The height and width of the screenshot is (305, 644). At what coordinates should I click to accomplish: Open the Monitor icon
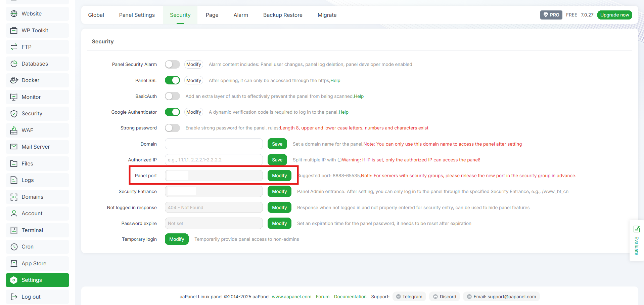click(x=14, y=97)
